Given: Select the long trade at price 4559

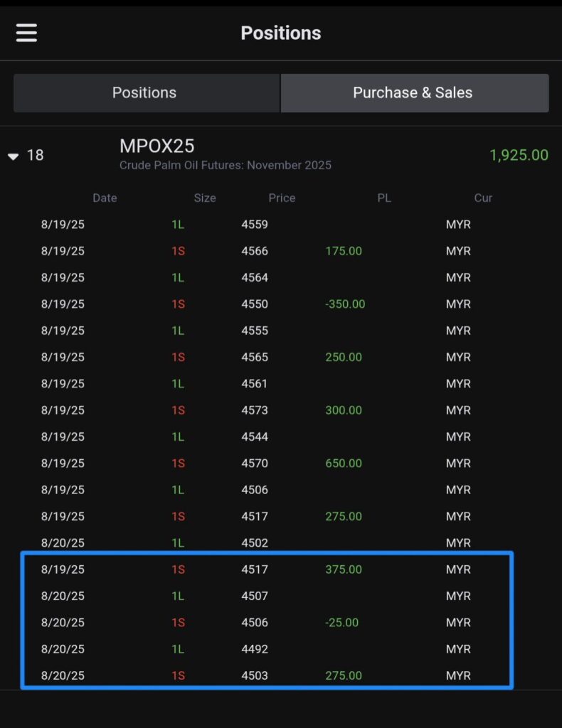Looking at the screenshot, I should (x=255, y=225).
